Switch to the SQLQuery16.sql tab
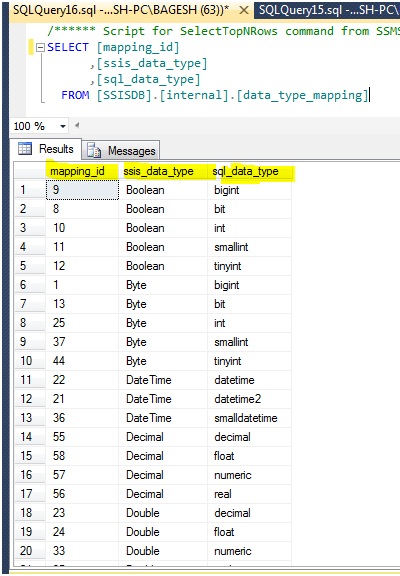The image size is (400, 576). tap(121, 10)
